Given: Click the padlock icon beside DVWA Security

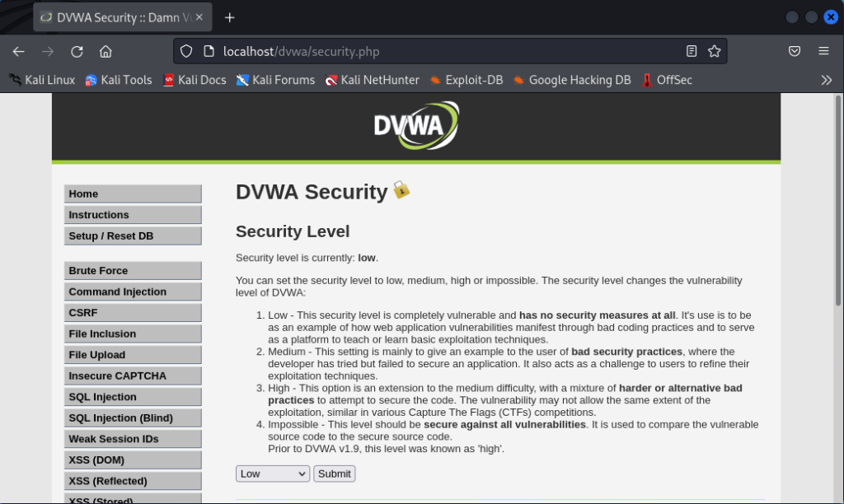Looking at the screenshot, I should [x=401, y=190].
